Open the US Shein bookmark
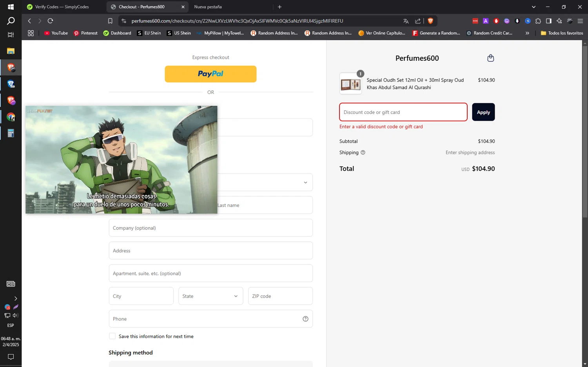 click(179, 33)
